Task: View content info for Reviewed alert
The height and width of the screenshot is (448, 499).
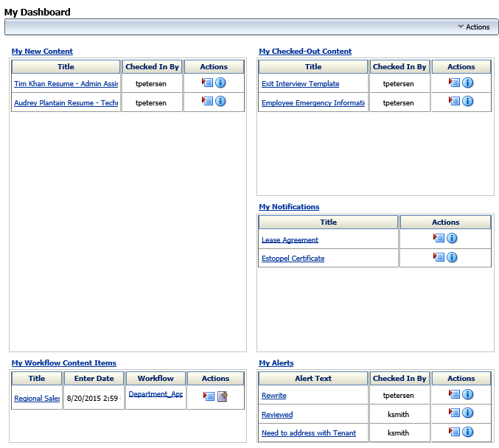Action: [467, 413]
